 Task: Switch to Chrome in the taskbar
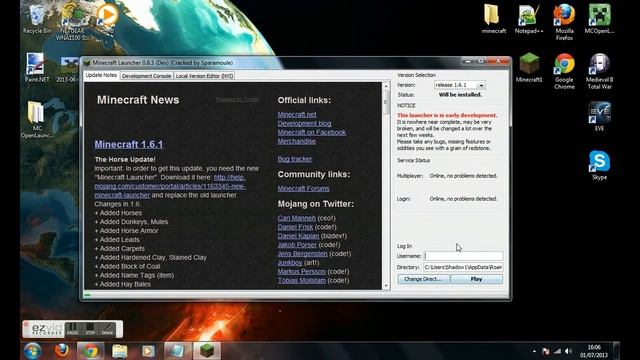click(x=90, y=351)
